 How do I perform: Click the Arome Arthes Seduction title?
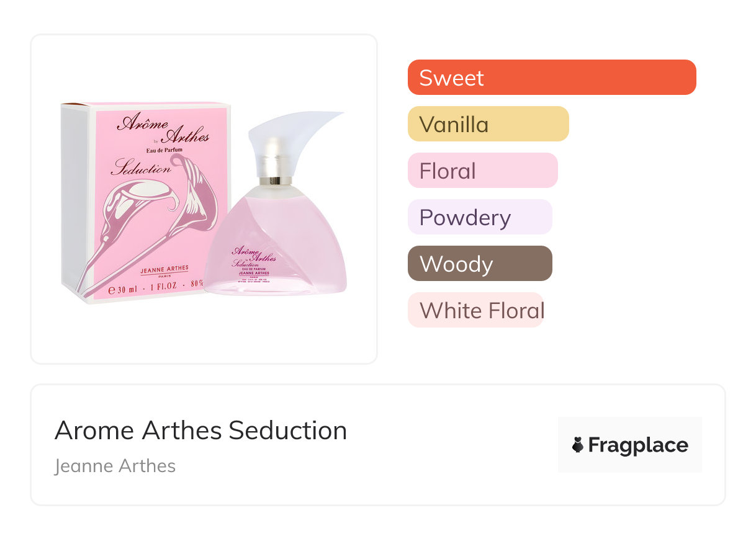pyautogui.click(x=200, y=430)
